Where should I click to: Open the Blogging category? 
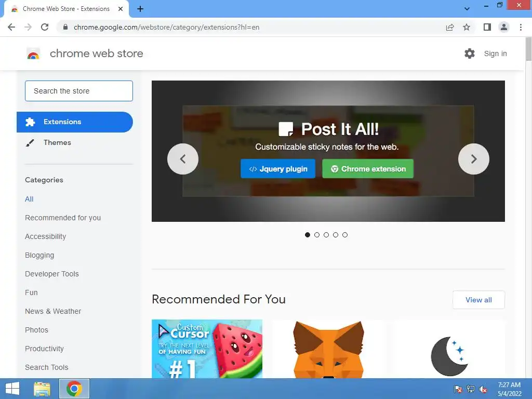[39, 255]
